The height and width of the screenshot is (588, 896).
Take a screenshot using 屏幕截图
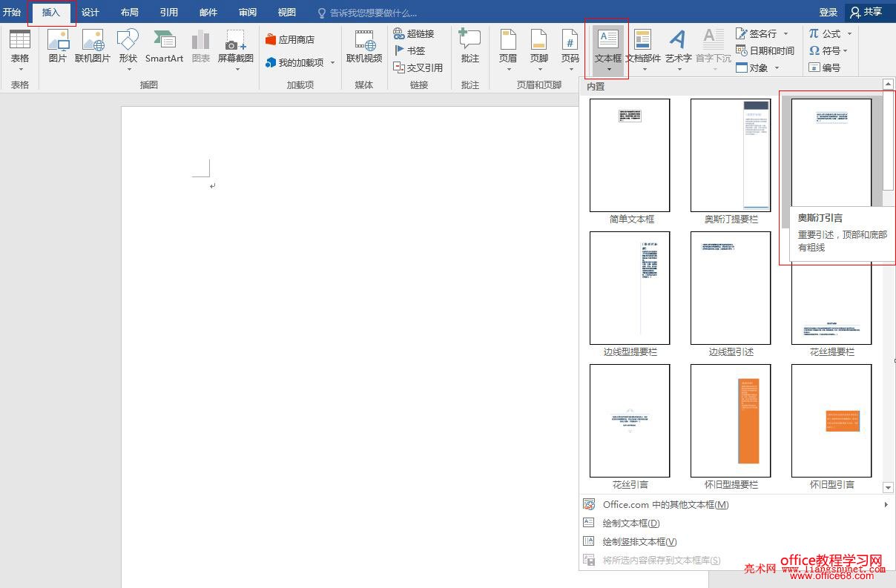236,46
